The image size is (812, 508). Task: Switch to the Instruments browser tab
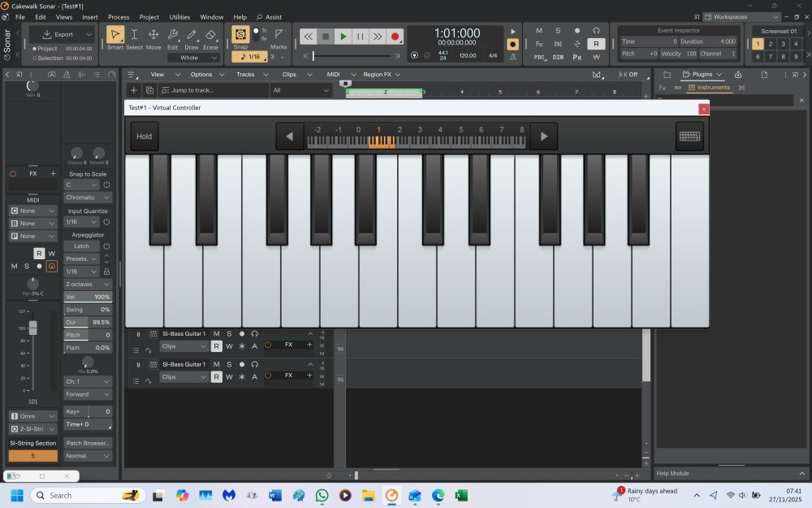[x=708, y=87]
